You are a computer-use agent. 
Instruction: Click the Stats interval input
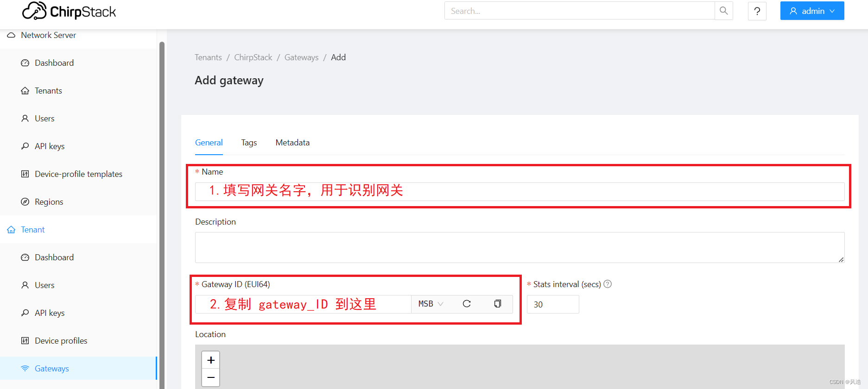coord(553,304)
